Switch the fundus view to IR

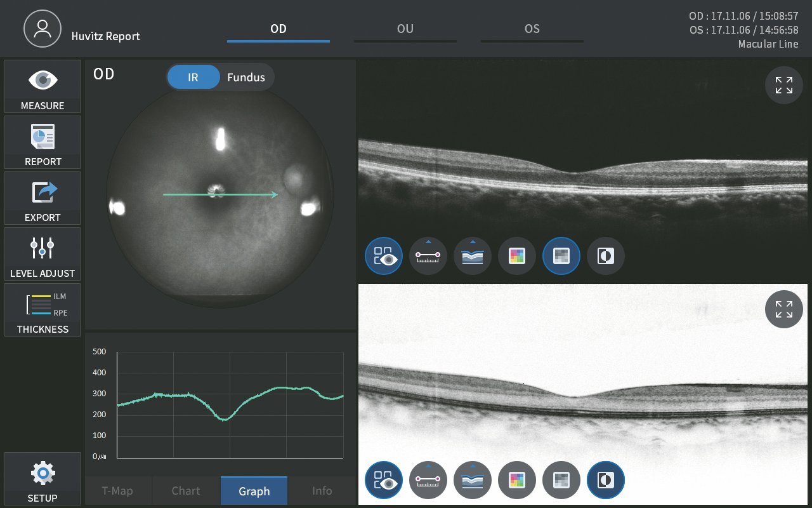193,77
